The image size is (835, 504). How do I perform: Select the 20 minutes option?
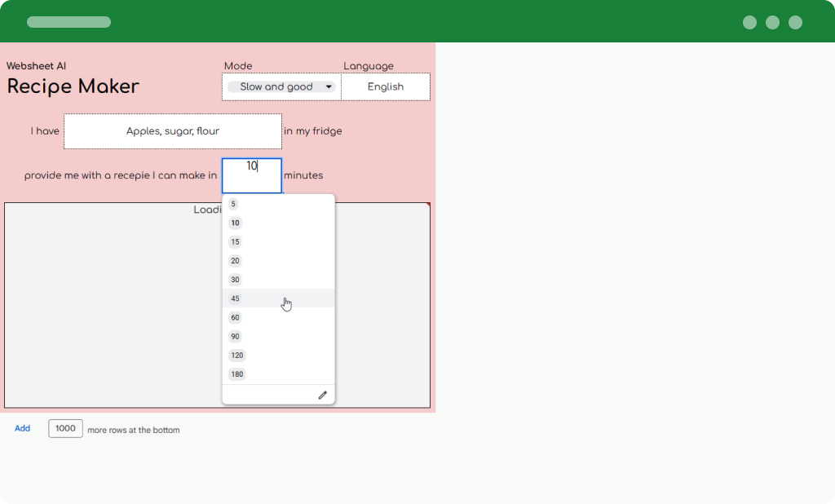[235, 261]
